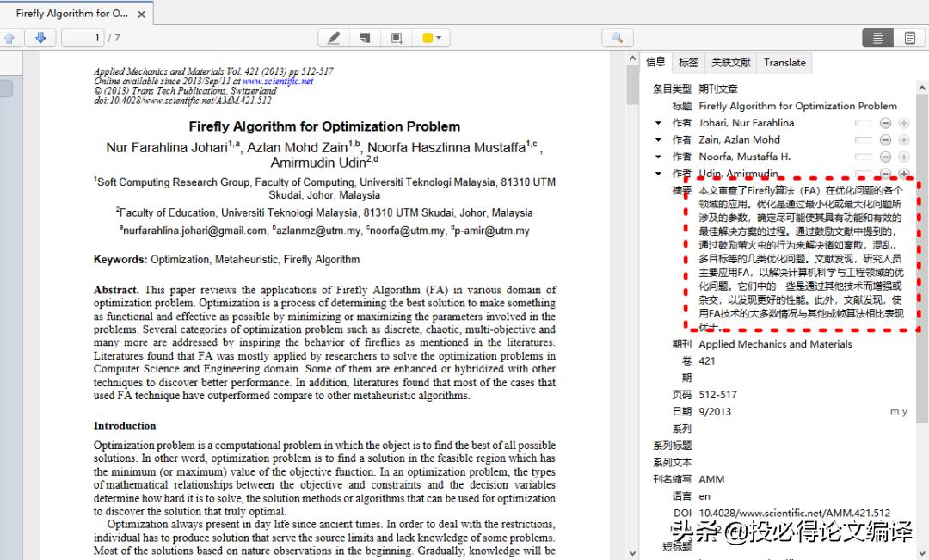Go to the next page with the down arrow
Screen dimensions: 929x560
click(40, 37)
